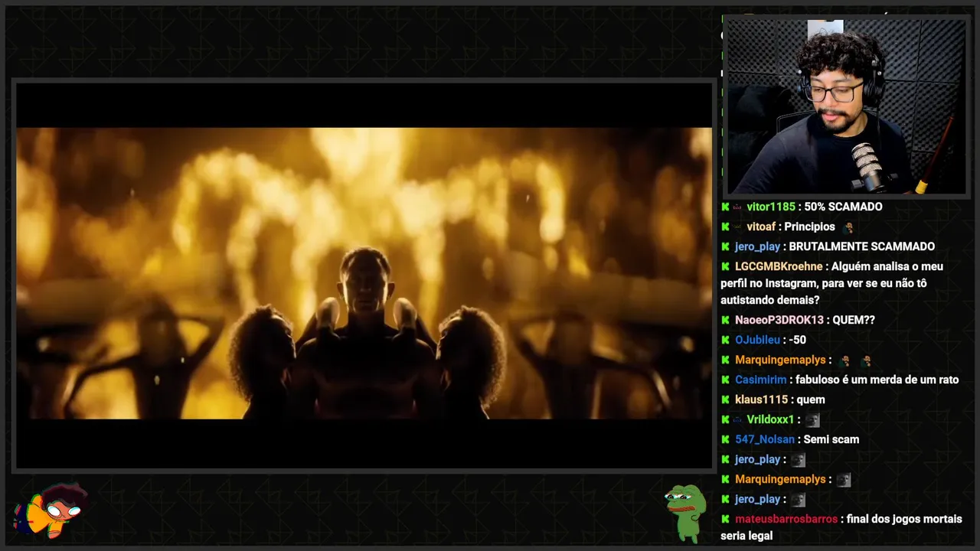Click the Kick badge beside Vrildoxx1

pos(725,419)
